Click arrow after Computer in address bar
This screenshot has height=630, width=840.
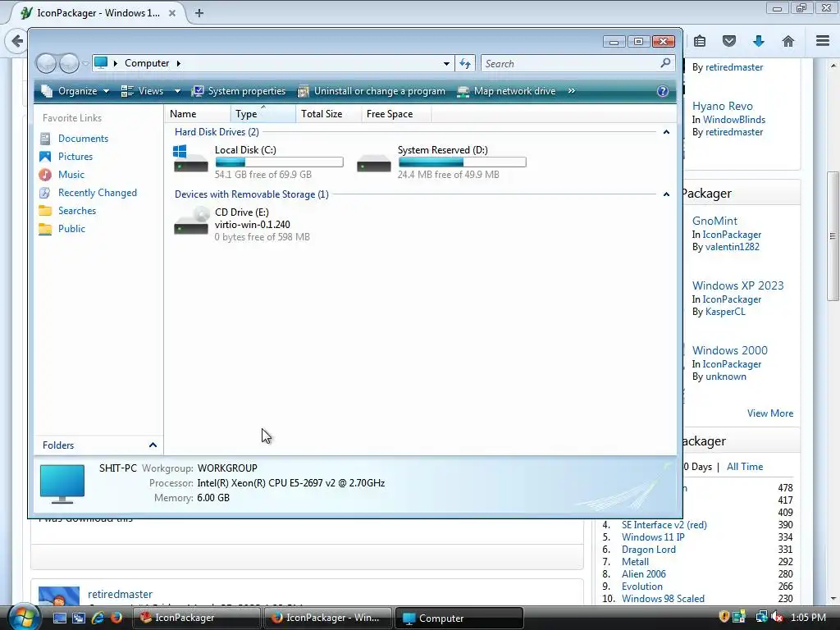click(178, 63)
